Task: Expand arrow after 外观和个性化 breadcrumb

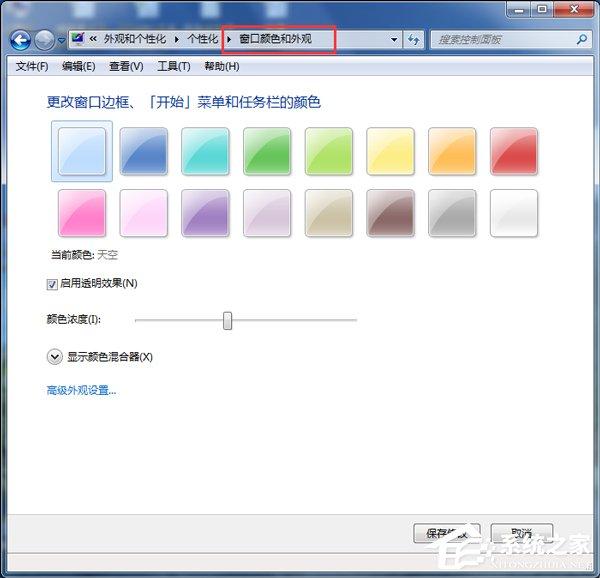Action: [177, 39]
